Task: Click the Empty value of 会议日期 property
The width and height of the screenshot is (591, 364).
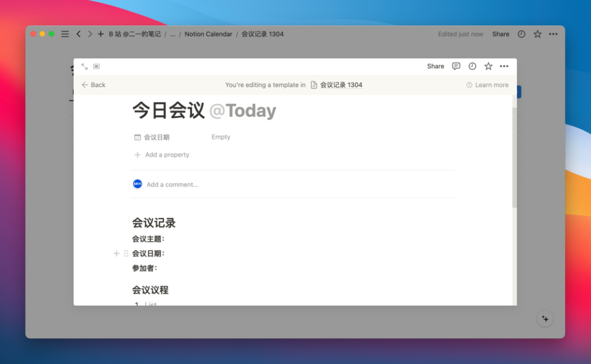Action: pos(221,137)
